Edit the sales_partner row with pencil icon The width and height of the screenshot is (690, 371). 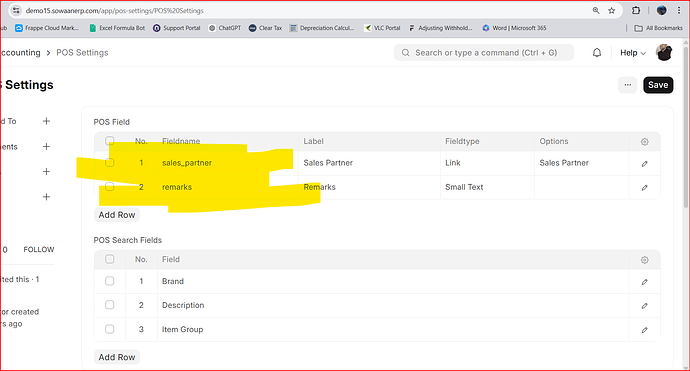644,164
